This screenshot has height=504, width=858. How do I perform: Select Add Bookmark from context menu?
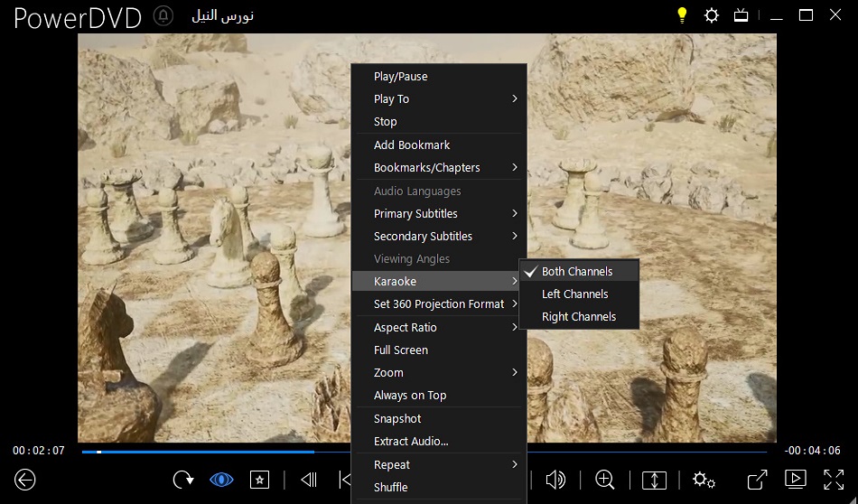[x=412, y=145]
